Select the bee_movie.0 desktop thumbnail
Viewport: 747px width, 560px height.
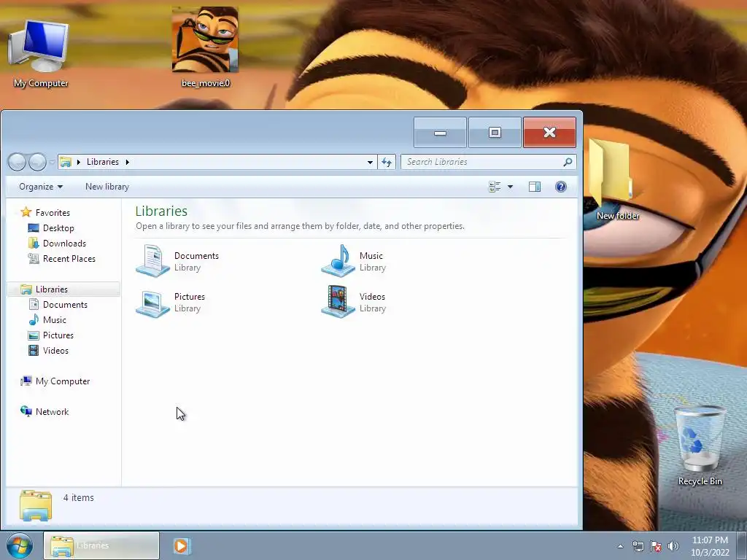coord(205,47)
